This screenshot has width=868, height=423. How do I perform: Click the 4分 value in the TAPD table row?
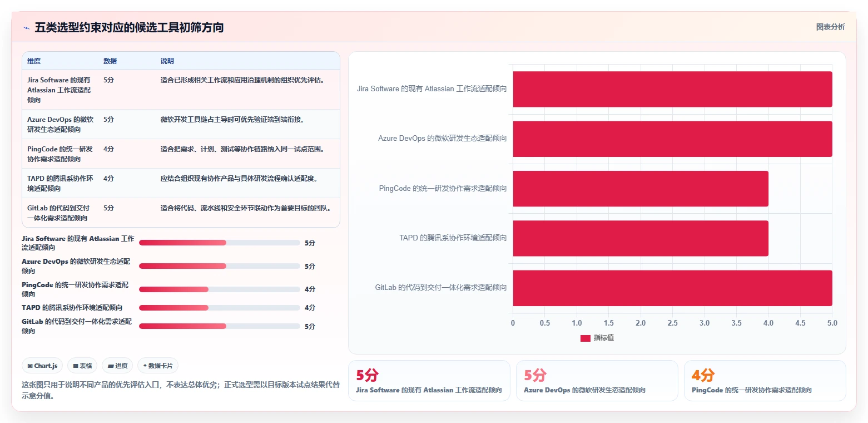click(108, 179)
